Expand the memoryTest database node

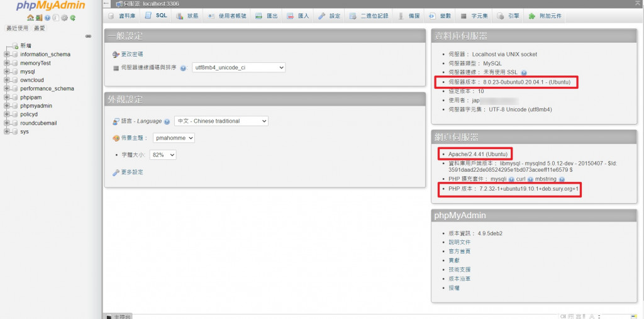click(6, 63)
